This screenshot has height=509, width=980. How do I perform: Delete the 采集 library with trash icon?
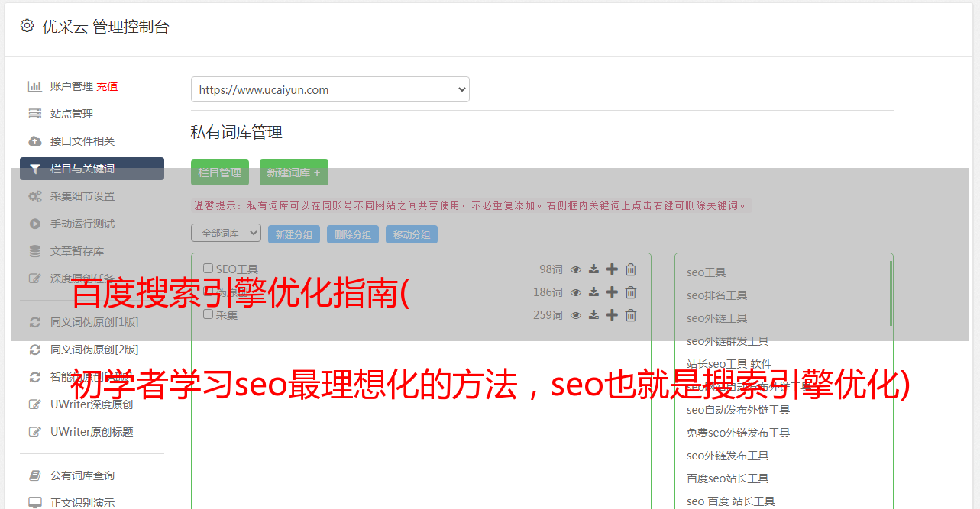pyautogui.click(x=631, y=315)
